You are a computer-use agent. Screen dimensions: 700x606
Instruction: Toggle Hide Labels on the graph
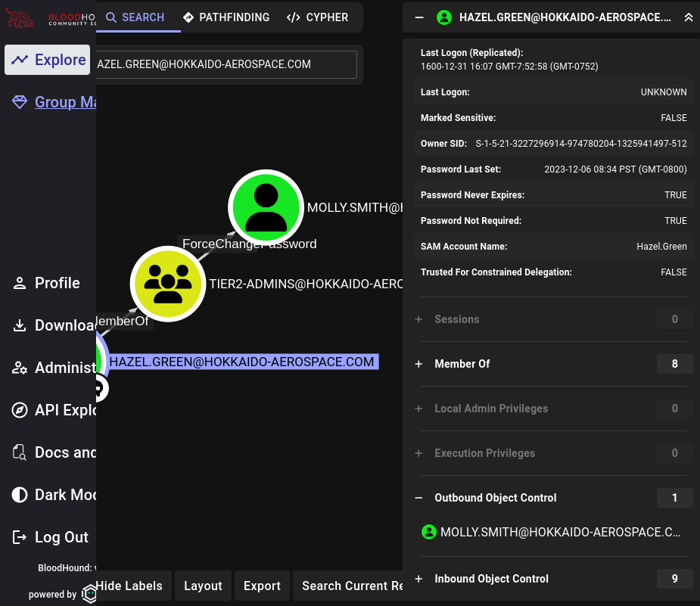click(x=129, y=586)
